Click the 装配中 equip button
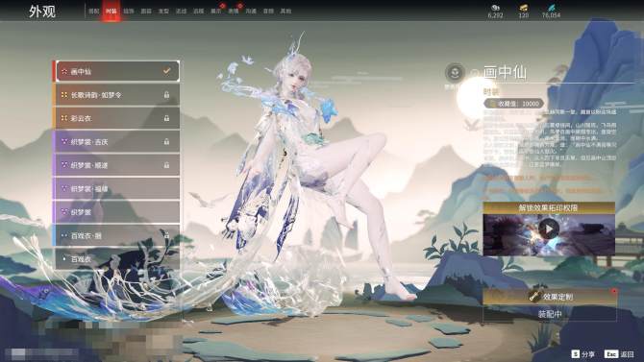The height and width of the screenshot is (362, 644). pyautogui.click(x=550, y=314)
